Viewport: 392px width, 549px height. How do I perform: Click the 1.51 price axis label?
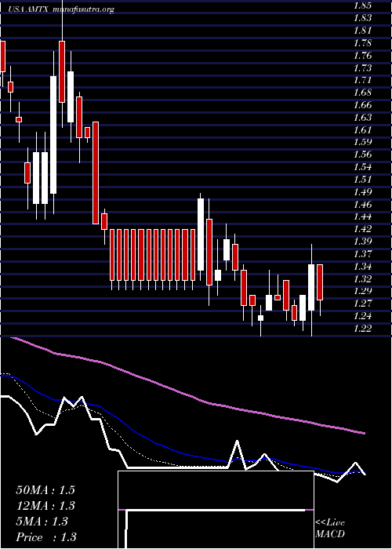point(362,180)
